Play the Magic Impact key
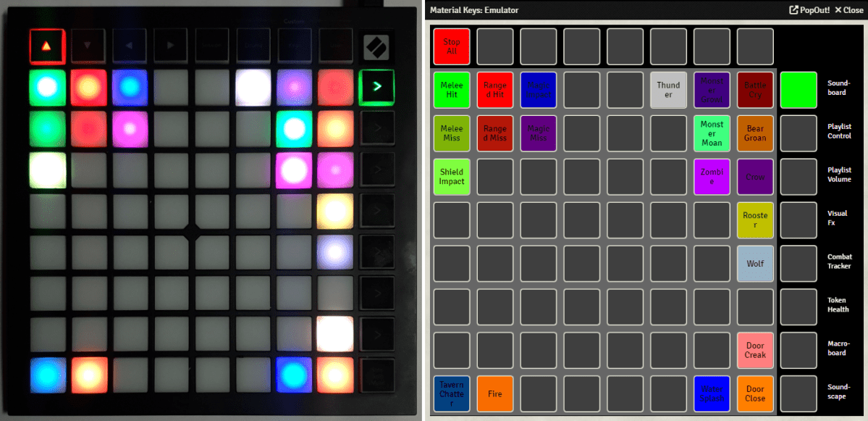The image size is (868, 421). (x=538, y=90)
